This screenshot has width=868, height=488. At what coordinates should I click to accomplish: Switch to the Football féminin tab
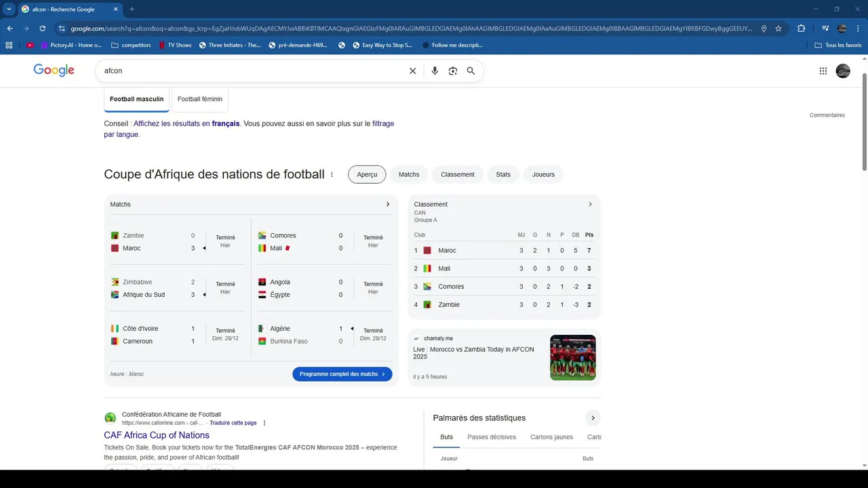coord(200,99)
